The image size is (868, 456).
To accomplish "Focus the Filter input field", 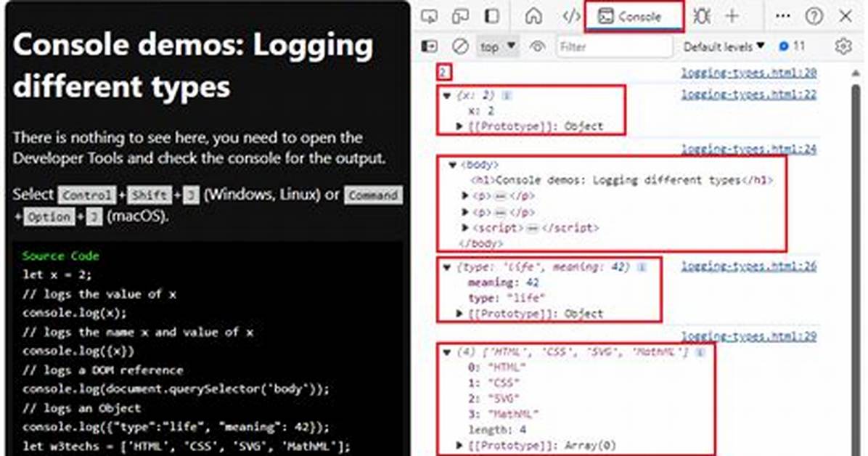I will [x=615, y=46].
